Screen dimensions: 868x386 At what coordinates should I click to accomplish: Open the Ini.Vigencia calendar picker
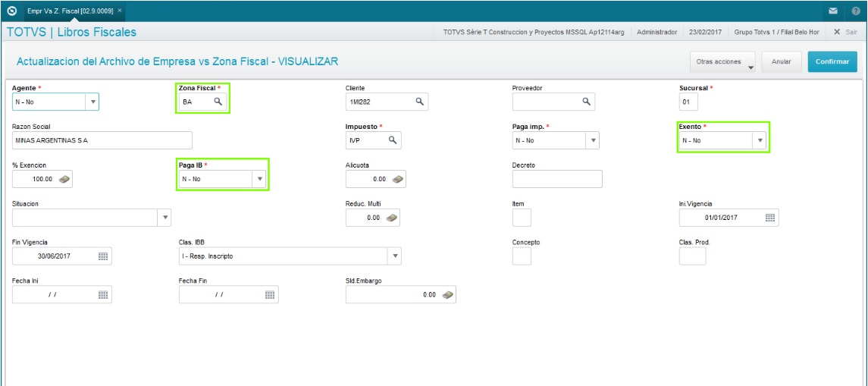tap(770, 218)
